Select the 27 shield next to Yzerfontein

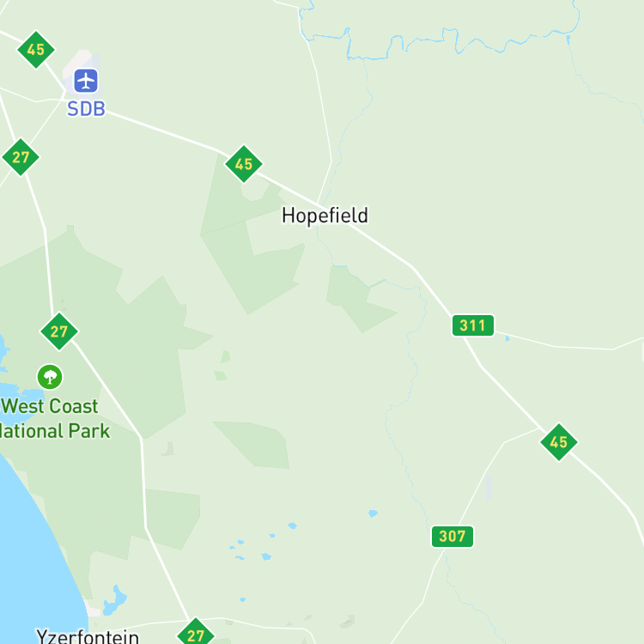[196, 635]
